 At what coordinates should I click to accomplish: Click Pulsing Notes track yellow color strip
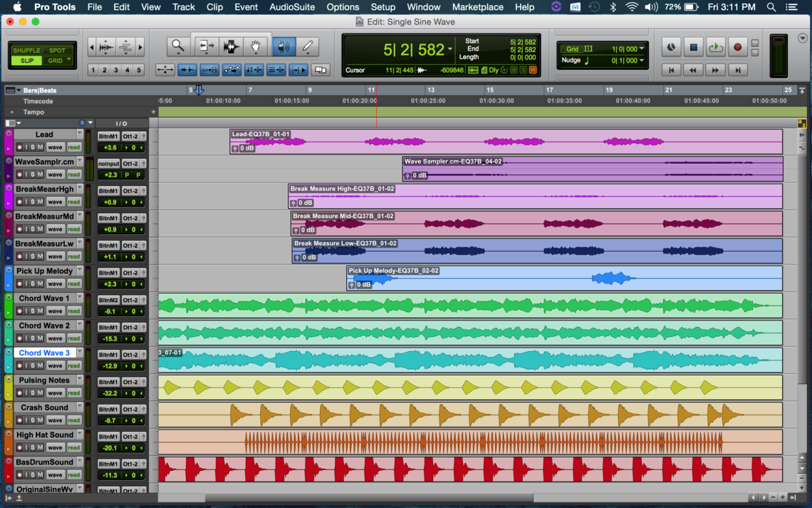tap(9, 388)
